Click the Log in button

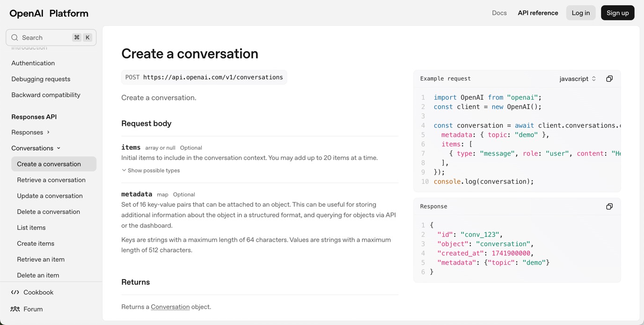(580, 13)
